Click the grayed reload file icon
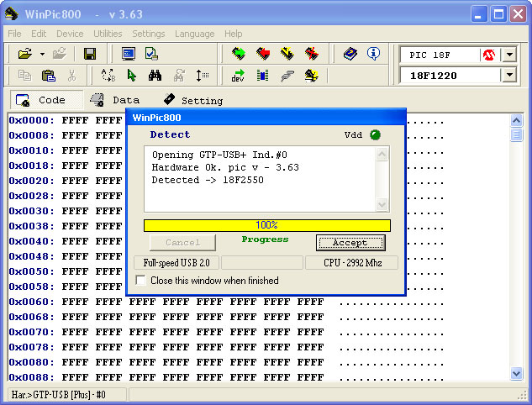532x405 pixels. (x=60, y=54)
